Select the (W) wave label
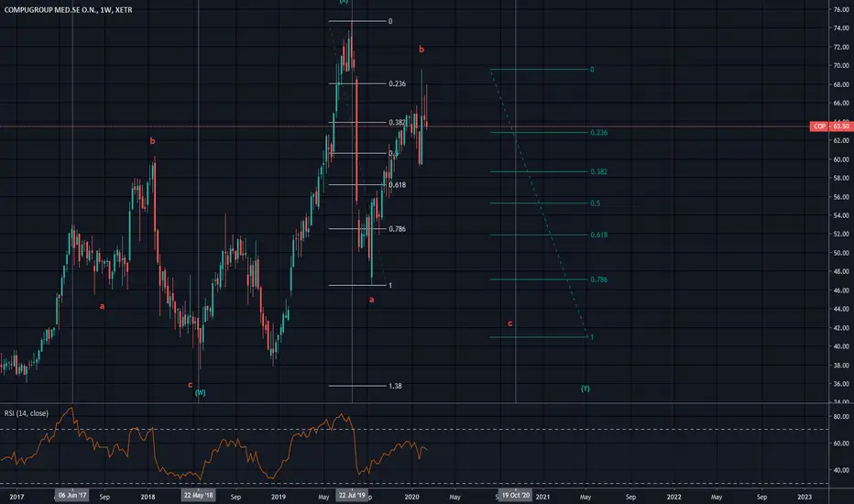 pos(201,393)
